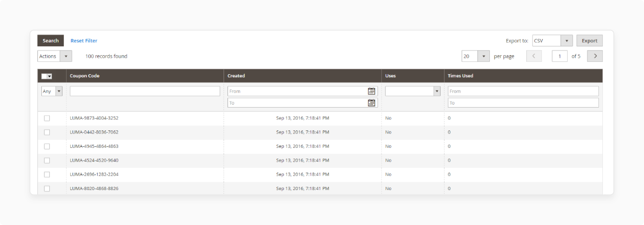Viewport: 644px width, 225px height.
Task: Click the previous page navigation arrow
Action: coord(533,56)
